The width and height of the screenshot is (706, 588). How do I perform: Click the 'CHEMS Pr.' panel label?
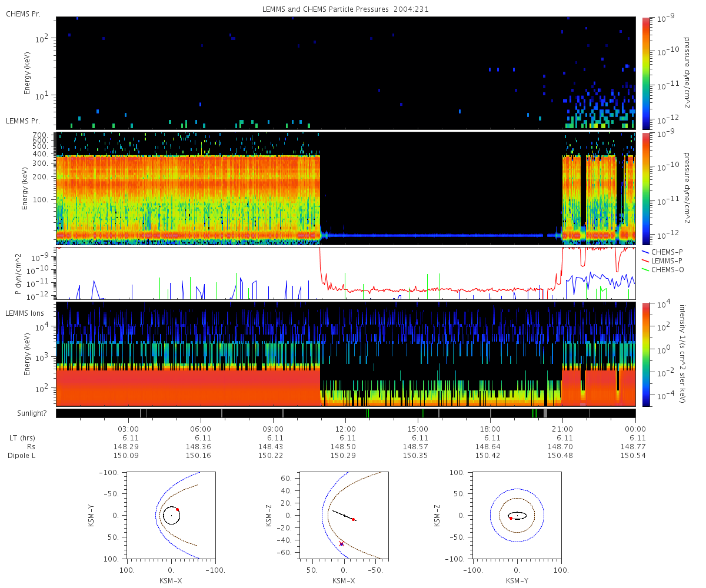pyautogui.click(x=23, y=14)
